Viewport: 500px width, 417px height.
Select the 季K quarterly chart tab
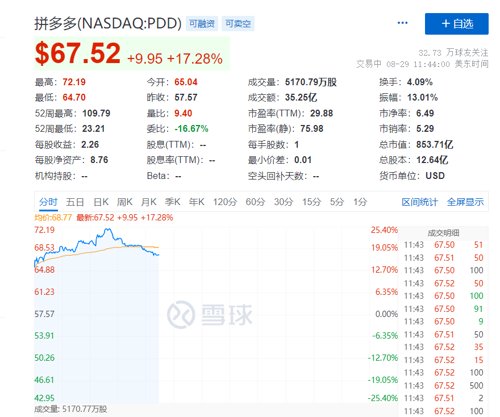click(x=172, y=202)
